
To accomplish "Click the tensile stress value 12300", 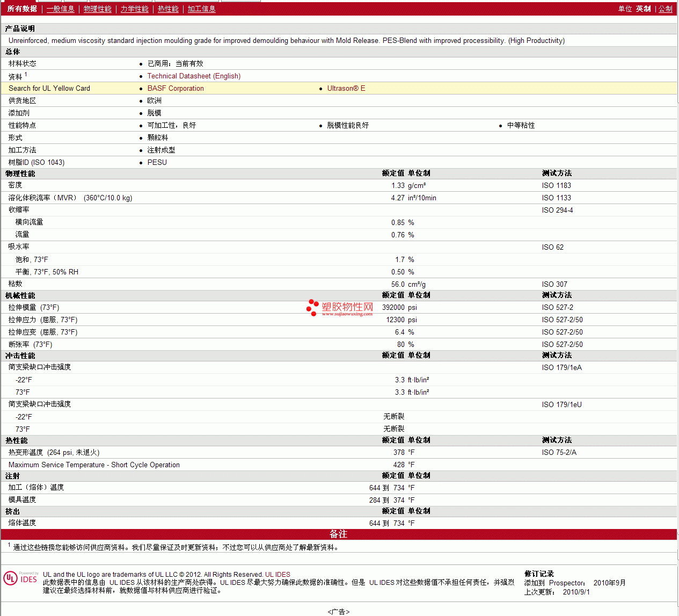I will [x=396, y=320].
